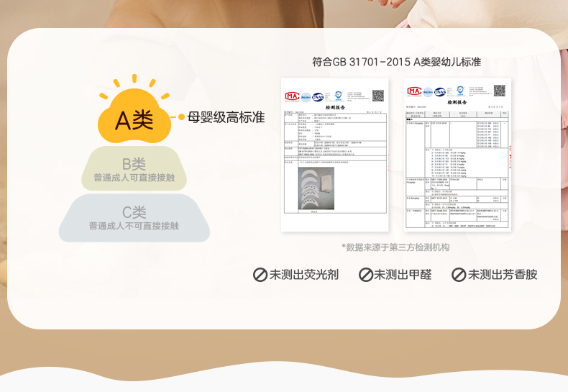Click the GB 31701-2015 standard heading
The image size is (568, 392).
point(396,62)
